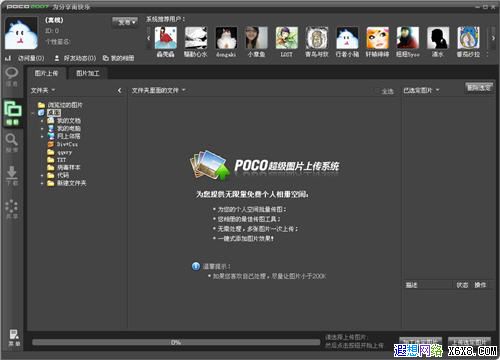Open the share dots sidebar icon

click(12, 209)
